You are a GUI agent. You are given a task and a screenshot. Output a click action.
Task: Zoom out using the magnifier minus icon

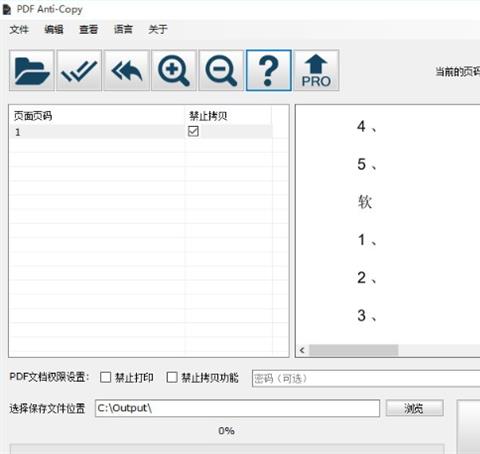(221, 70)
